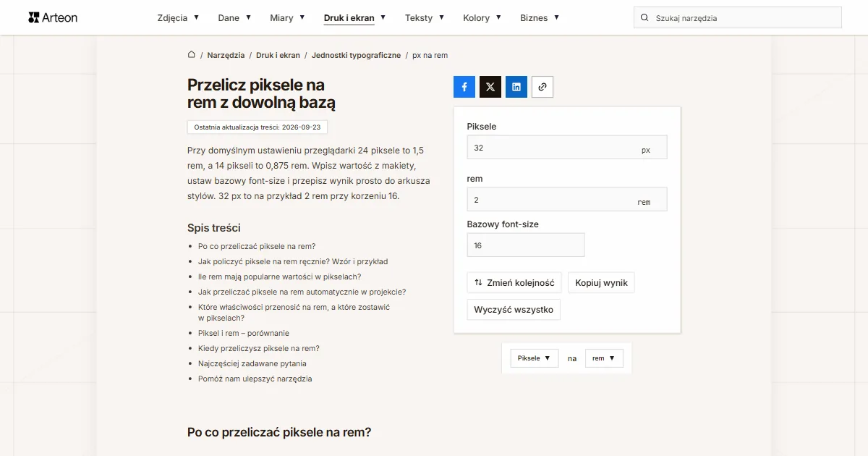Screen dimensions: 868x456
Task: Expand the Miary menu
Action: pos(287,18)
